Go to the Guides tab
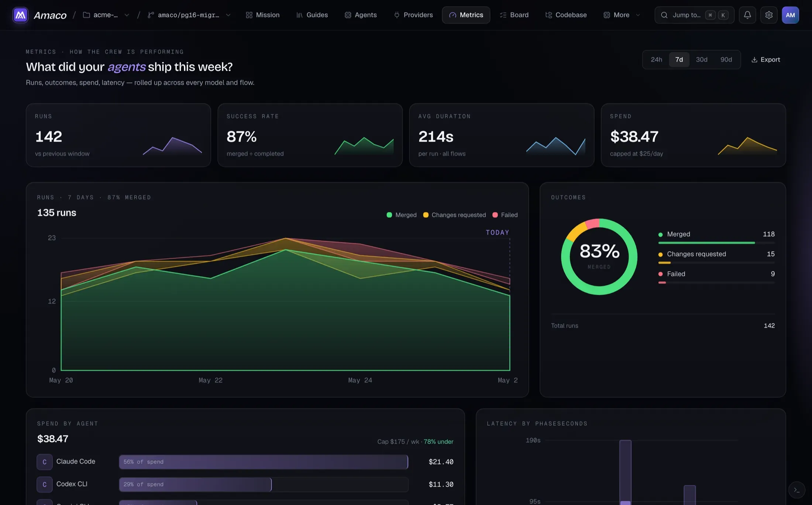This screenshot has height=505, width=812. [312, 15]
